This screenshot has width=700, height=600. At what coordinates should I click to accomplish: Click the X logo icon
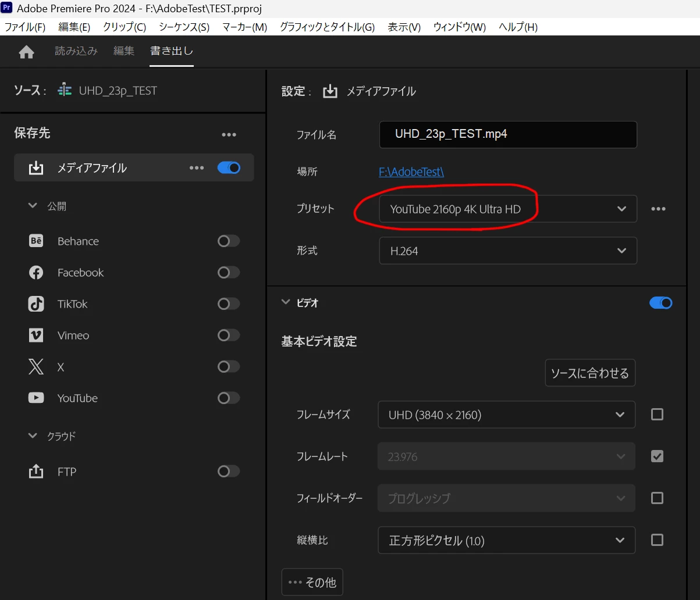[36, 366]
